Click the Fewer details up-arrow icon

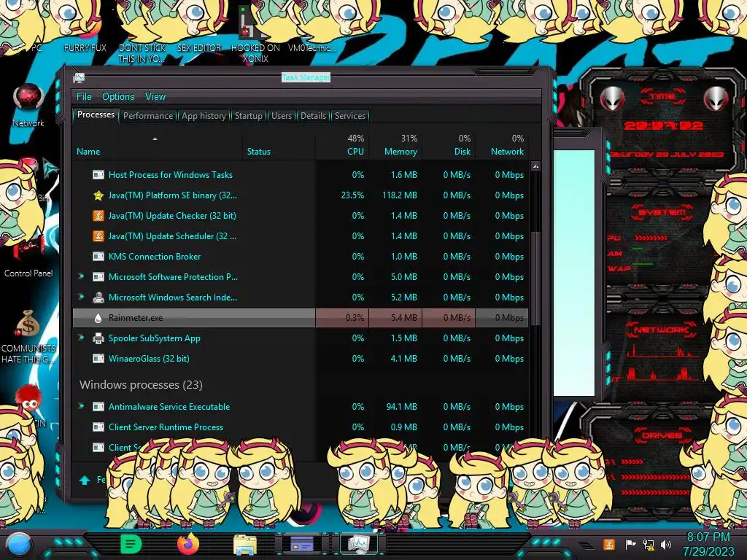85,480
